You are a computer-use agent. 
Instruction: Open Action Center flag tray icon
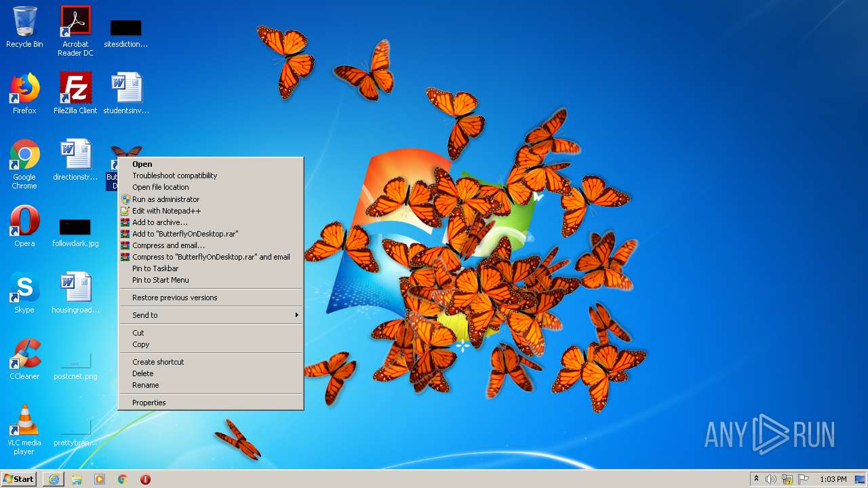(x=804, y=479)
